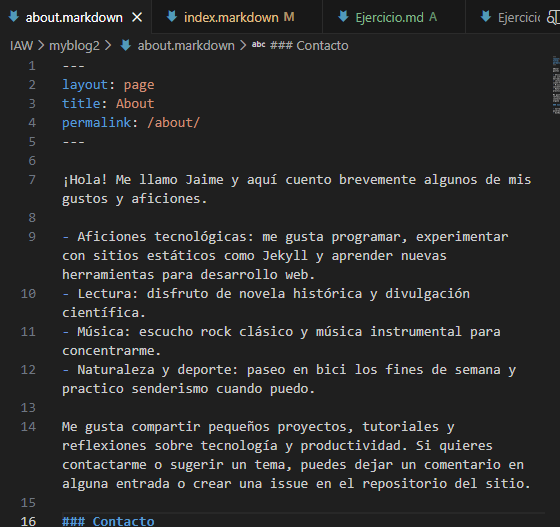Open the about.markdown breadcrumb item
560x527 pixels.
pos(186,46)
